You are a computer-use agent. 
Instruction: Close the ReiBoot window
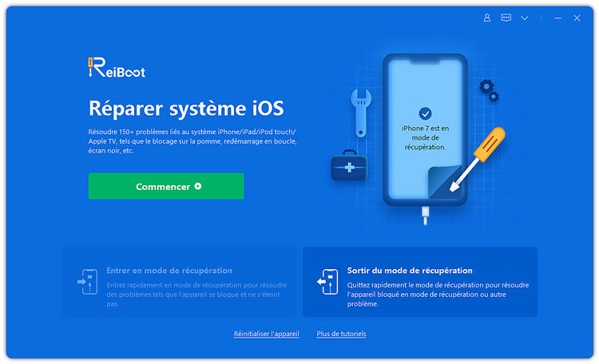577,18
